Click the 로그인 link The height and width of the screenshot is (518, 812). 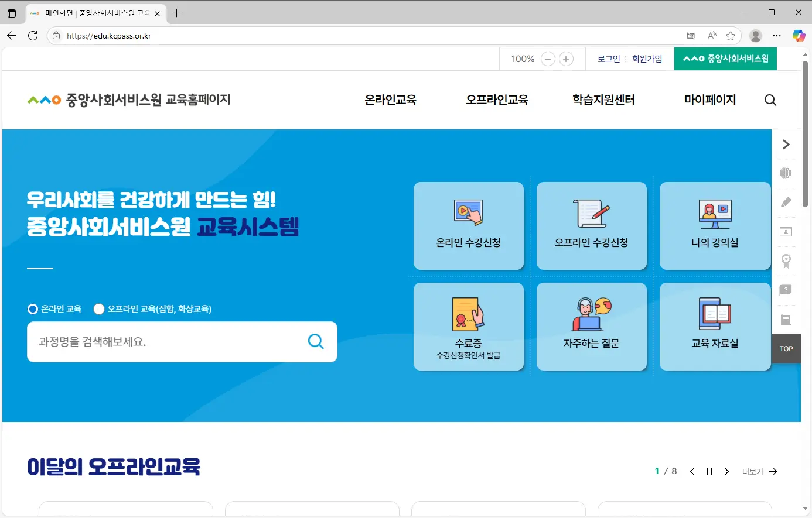(x=608, y=59)
